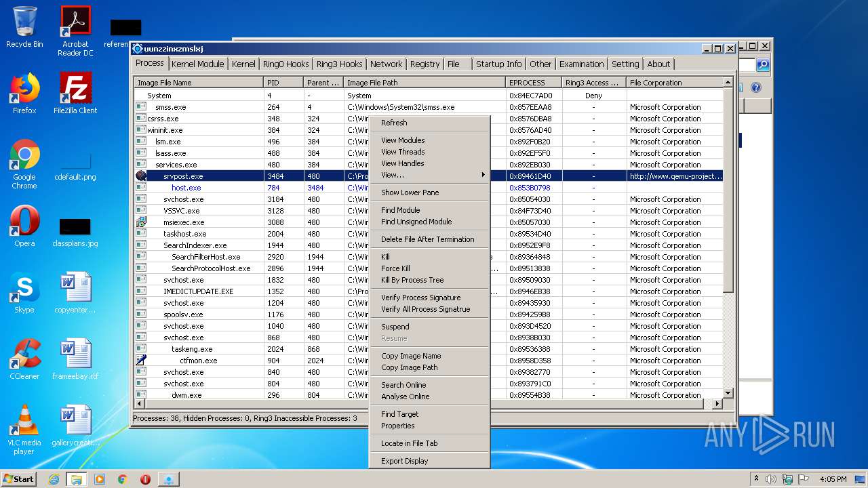Click help icon in background window

pyautogui.click(x=756, y=87)
